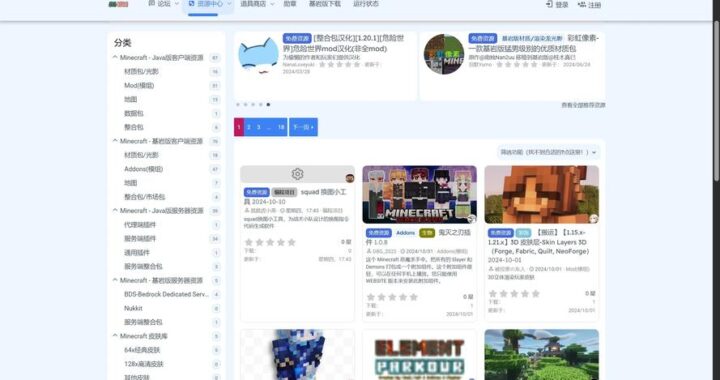Image resolution: width=720 pixels, height=380 pixels.
Task: Rate Skin Layers 3D with the third star
Action: coord(514,294)
